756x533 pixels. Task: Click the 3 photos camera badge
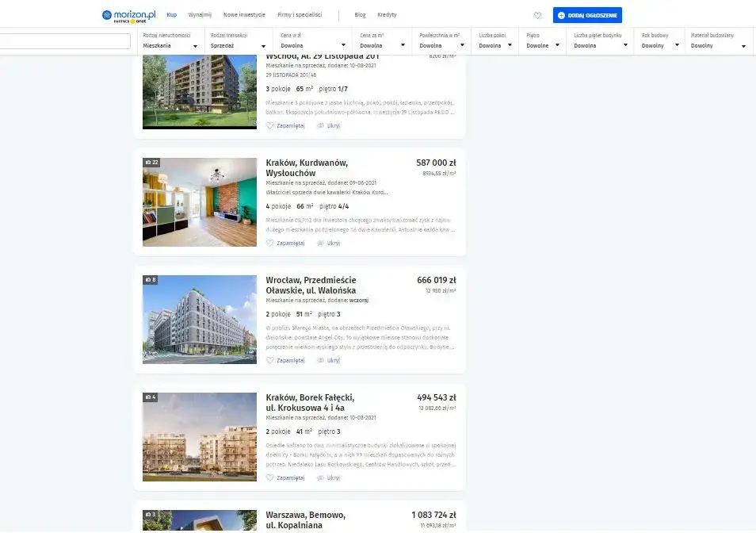[151, 515]
